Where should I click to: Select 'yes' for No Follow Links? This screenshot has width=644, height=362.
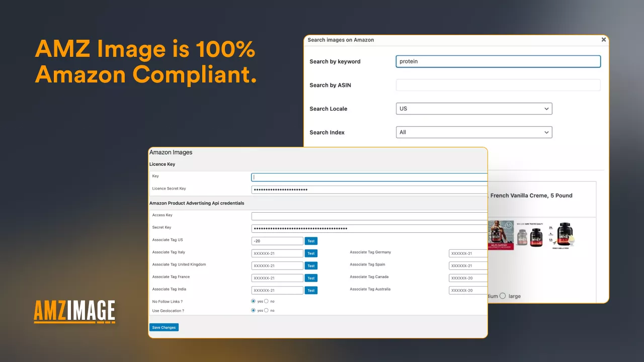coord(254,301)
